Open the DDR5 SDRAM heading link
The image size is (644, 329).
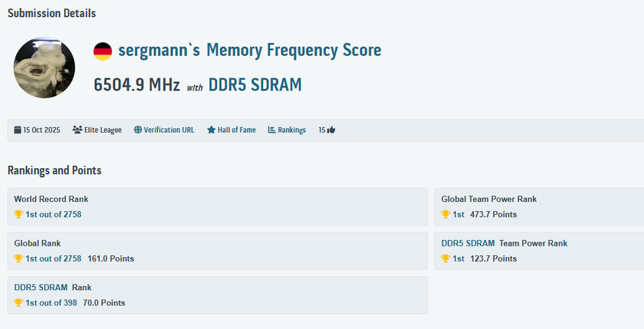click(254, 85)
